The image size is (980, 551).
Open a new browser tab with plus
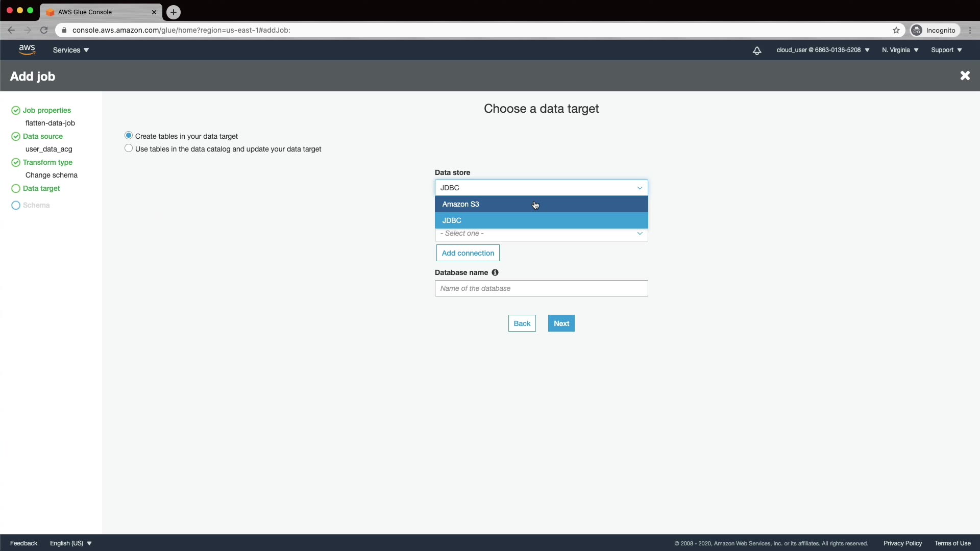click(174, 12)
